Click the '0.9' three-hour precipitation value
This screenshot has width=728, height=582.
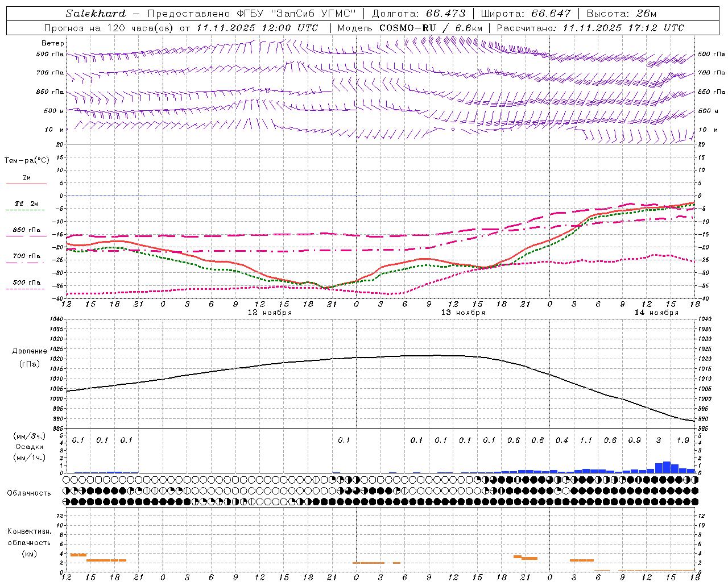click(635, 440)
